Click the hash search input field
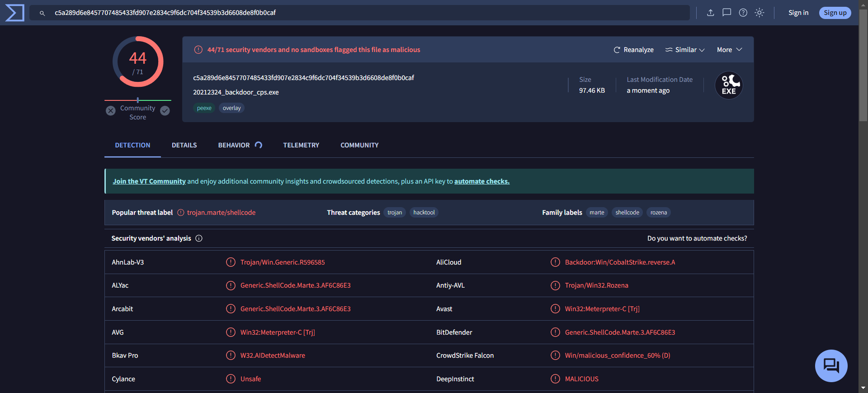Viewport: 868px width, 393px height. 360,13
